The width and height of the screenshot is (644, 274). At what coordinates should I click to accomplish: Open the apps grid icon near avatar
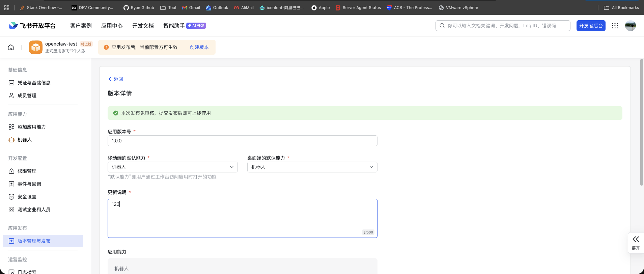click(x=615, y=26)
